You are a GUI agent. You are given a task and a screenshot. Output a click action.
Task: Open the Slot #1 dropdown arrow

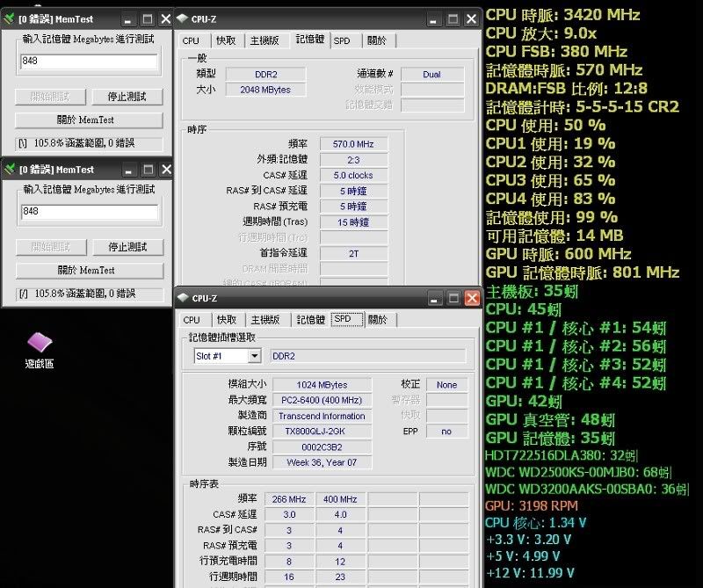[x=255, y=356]
